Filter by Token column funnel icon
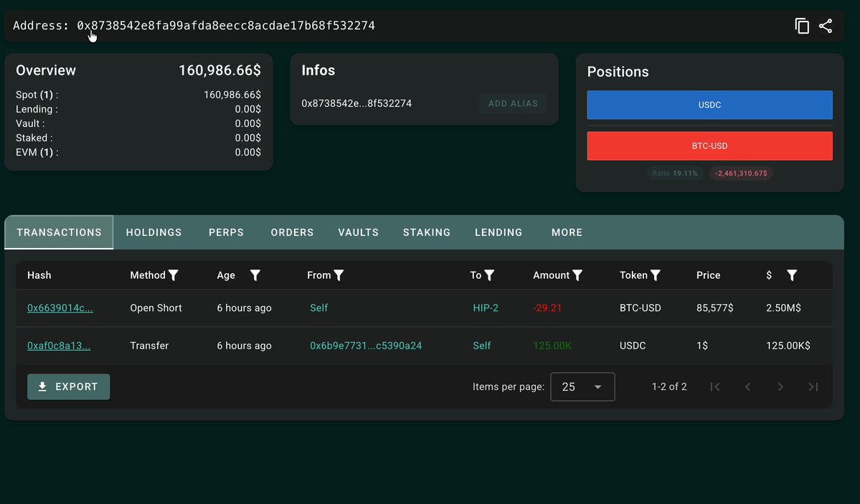The height and width of the screenshot is (504, 860). 655,275
